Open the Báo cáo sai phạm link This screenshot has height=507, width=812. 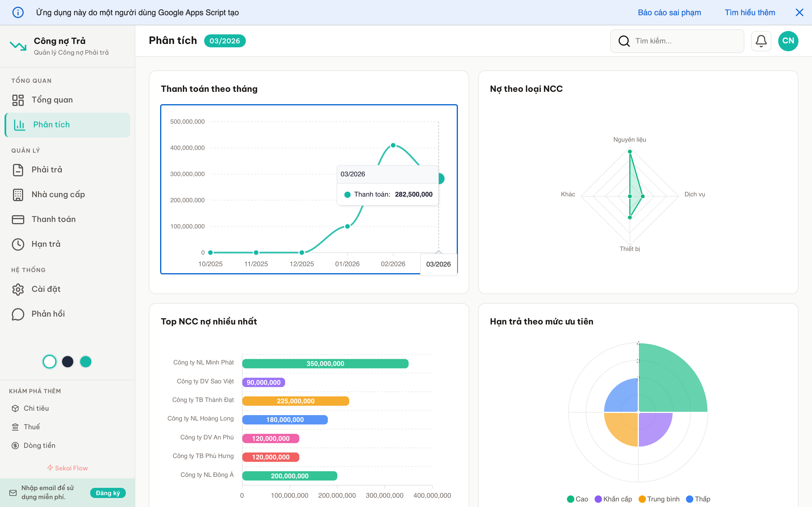click(x=669, y=12)
